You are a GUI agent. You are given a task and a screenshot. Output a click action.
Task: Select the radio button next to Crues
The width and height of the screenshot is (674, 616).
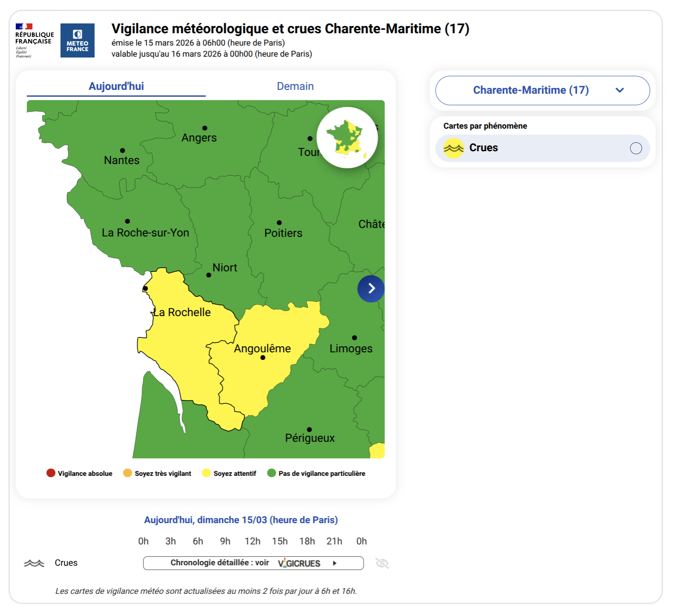point(636,148)
